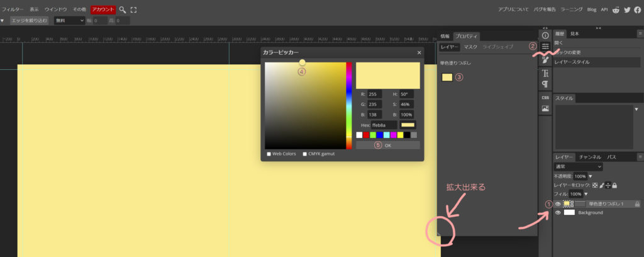Enable the Web Colors checkbox
The height and width of the screenshot is (257, 644).
click(x=269, y=154)
